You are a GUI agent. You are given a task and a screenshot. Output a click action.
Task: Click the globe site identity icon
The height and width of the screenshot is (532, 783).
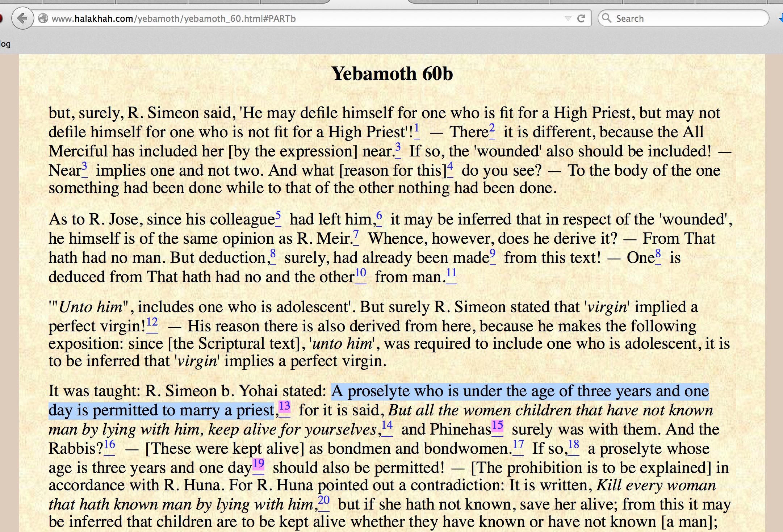coord(43,18)
